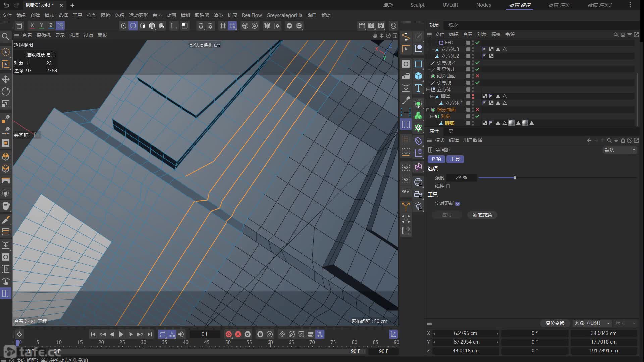The image size is (644, 362).
Task: Click X position field 6.2796 cm
Action: point(466,333)
